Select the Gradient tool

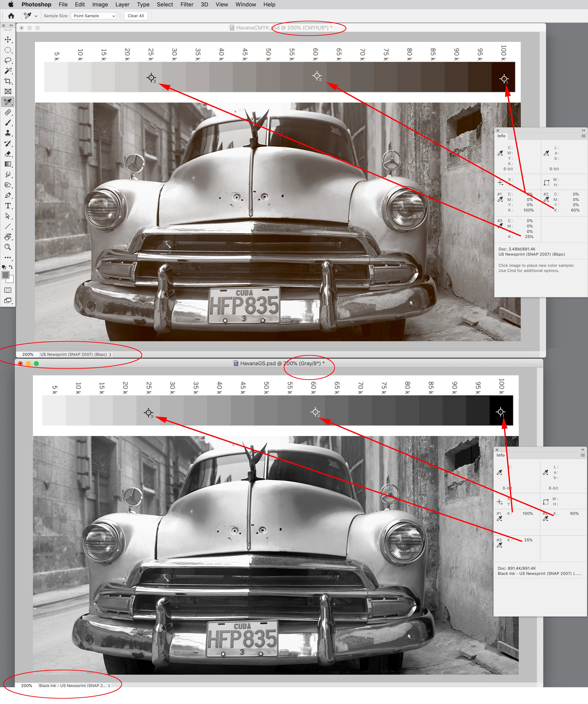[x=8, y=164]
